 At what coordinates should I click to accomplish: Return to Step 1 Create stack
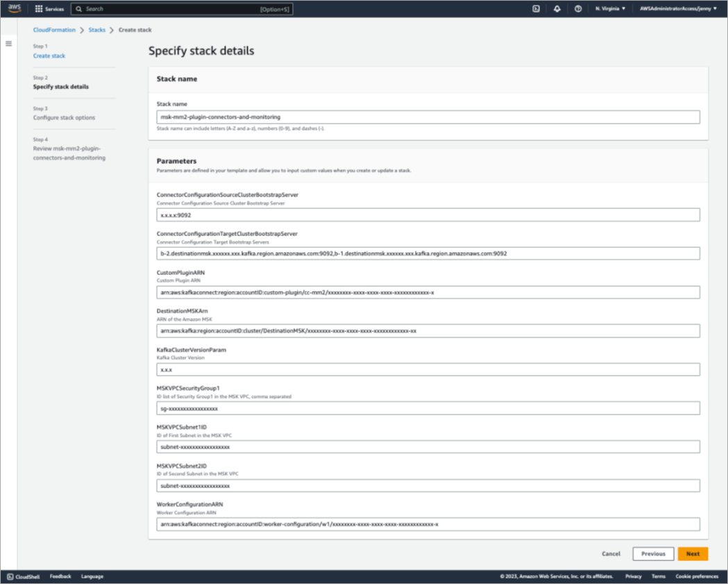click(49, 56)
